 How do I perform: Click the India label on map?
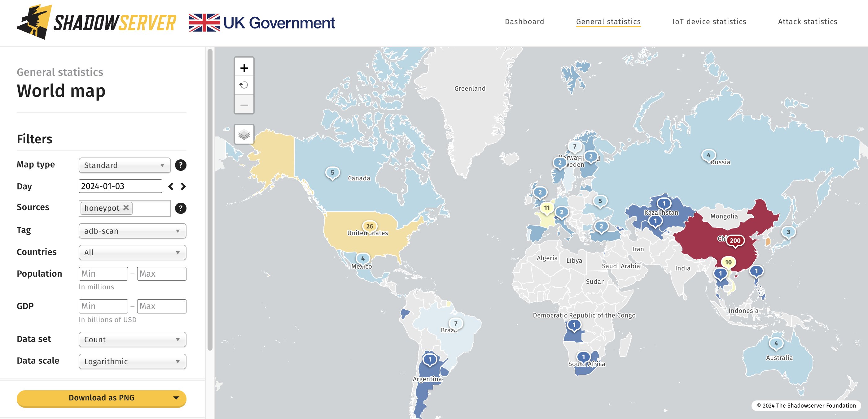pos(683,269)
